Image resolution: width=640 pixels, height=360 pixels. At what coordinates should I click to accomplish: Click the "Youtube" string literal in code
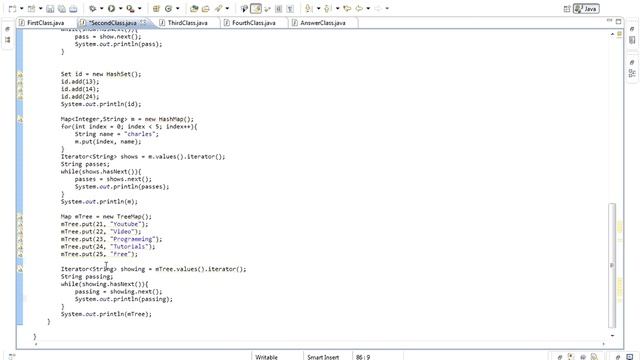point(127,224)
